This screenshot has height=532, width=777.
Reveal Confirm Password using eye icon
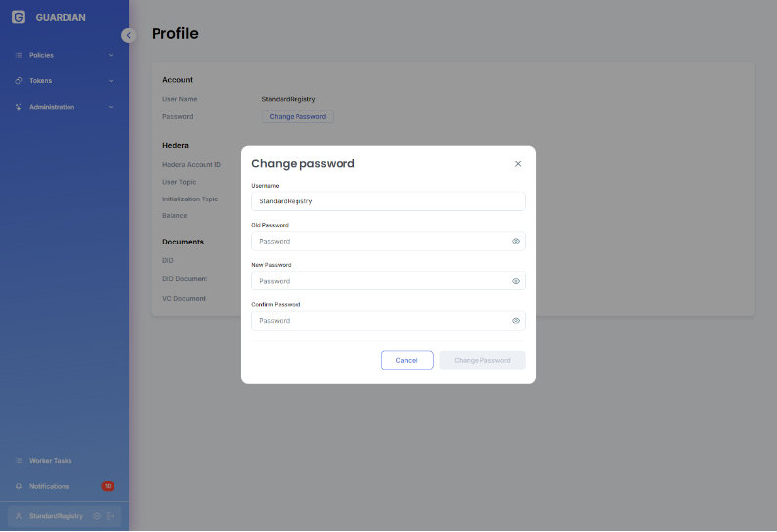pos(515,321)
